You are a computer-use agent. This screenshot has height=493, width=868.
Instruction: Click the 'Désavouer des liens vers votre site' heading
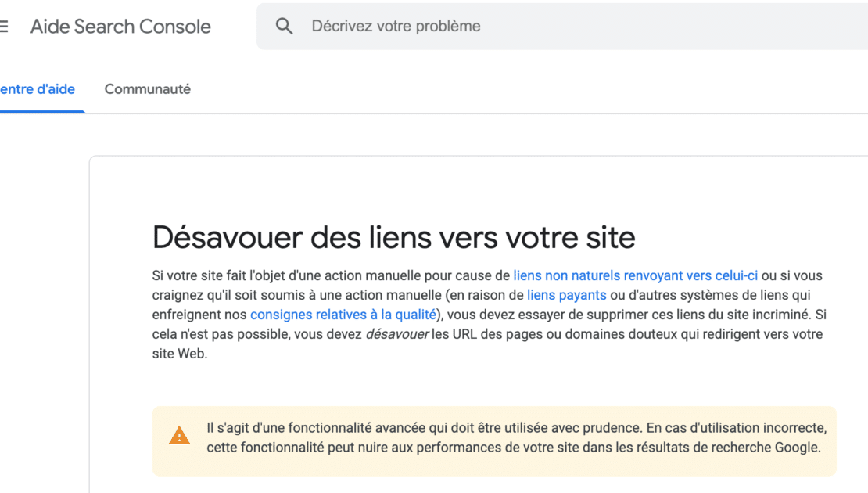[393, 236]
